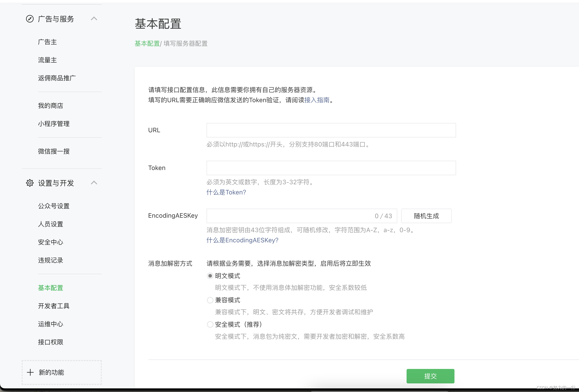Click the 新的功能 dashed box
This screenshot has width=579, height=392.
[x=61, y=372]
